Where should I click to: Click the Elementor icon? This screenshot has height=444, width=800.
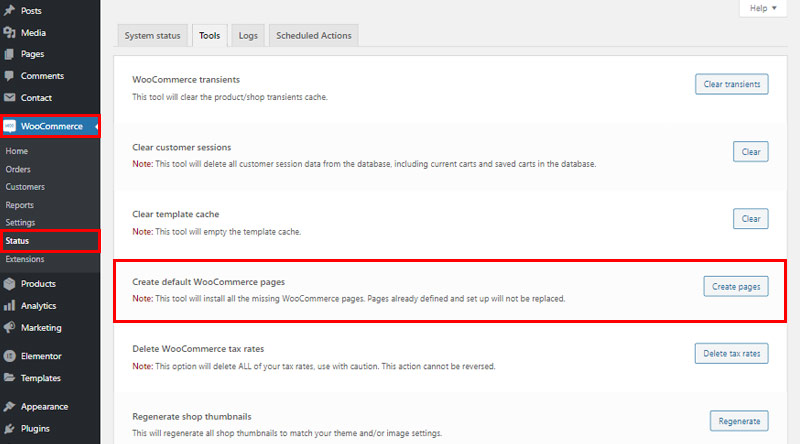click(x=9, y=356)
